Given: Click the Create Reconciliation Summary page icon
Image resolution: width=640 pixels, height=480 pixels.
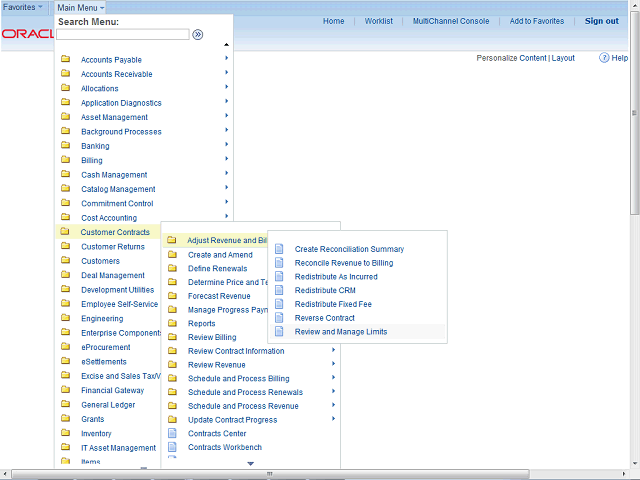Looking at the screenshot, I should pyautogui.click(x=279, y=249).
